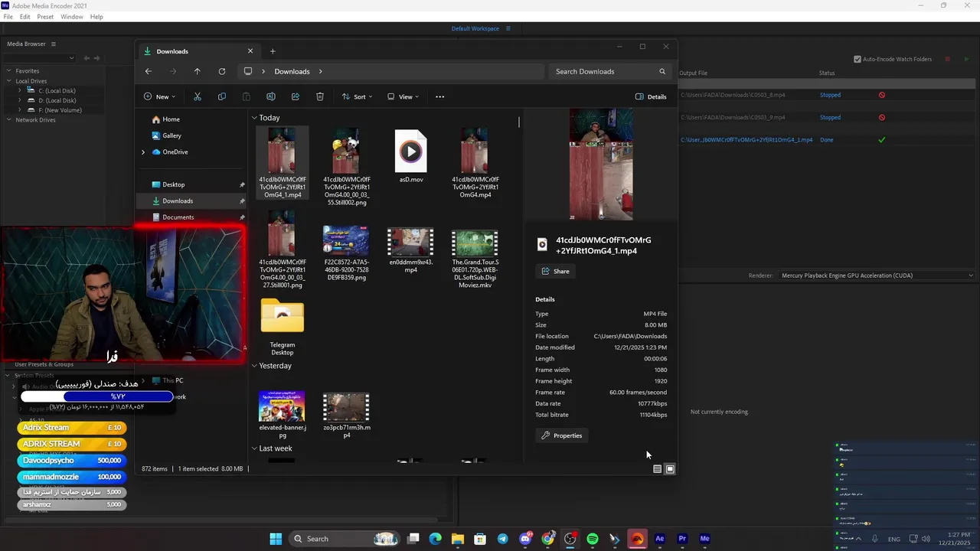Click Media Browser forward arrow
This screenshot has width=980, height=551.
(x=96, y=58)
